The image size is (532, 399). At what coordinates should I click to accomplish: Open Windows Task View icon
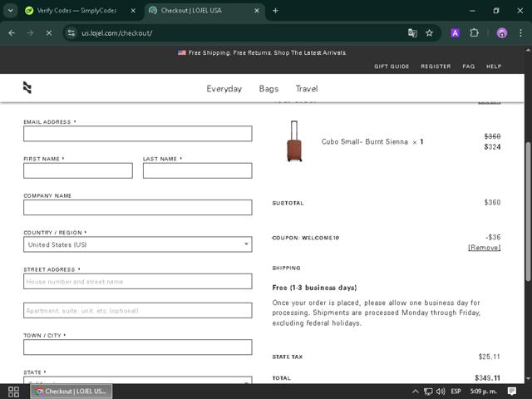click(13, 392)
